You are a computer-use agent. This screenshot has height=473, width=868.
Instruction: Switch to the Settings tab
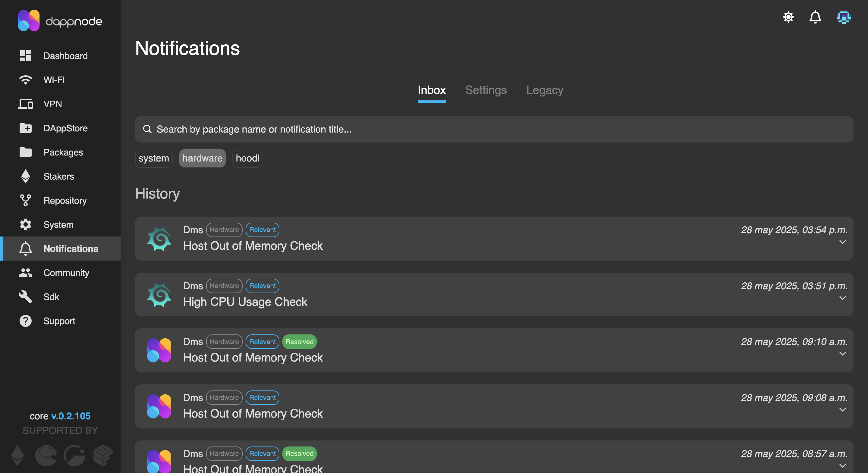coord(486,90)
